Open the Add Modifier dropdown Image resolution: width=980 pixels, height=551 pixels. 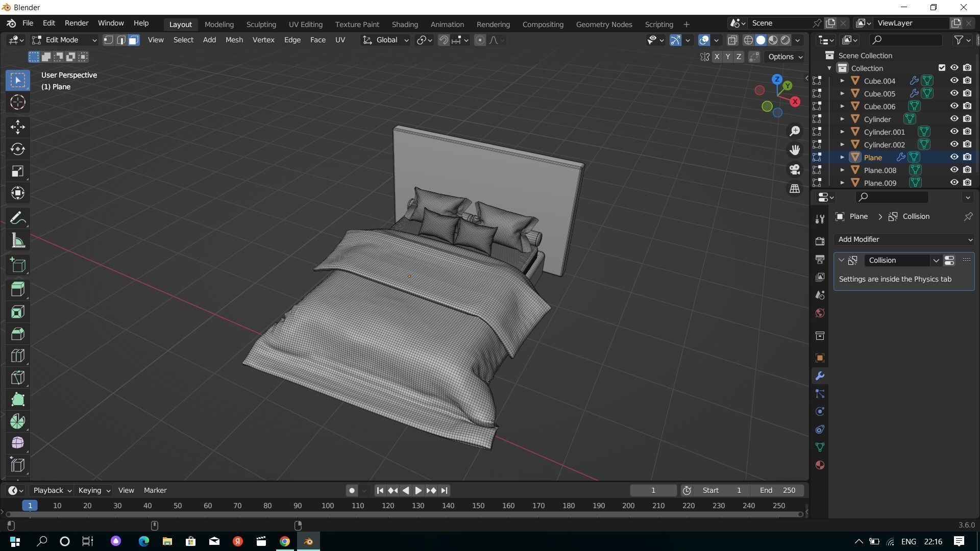903,239
